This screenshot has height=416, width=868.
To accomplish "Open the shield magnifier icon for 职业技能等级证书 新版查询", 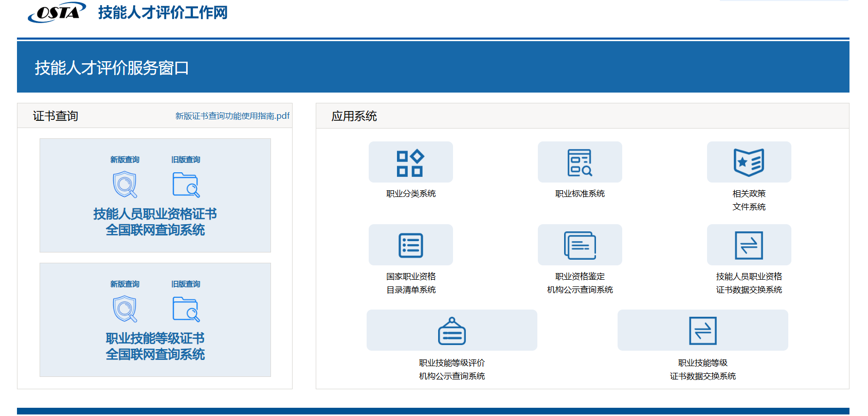I will click(125, 309).
